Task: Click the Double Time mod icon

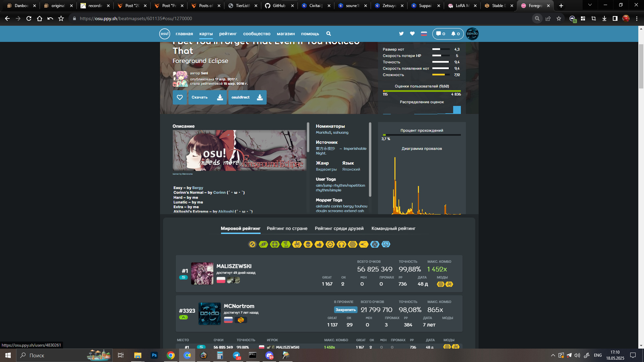Action: pos(330,244)
